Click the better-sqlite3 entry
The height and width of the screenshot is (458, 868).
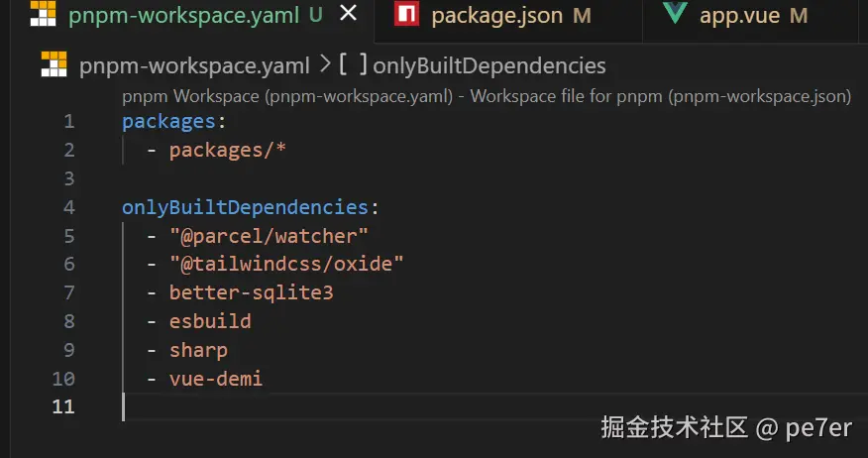[252, 292]
